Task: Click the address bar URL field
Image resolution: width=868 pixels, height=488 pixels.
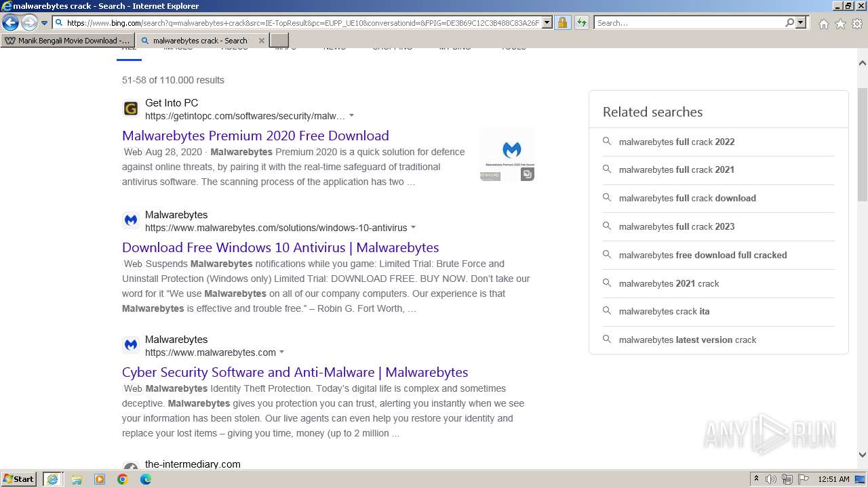Action: [x=302, y=23]
